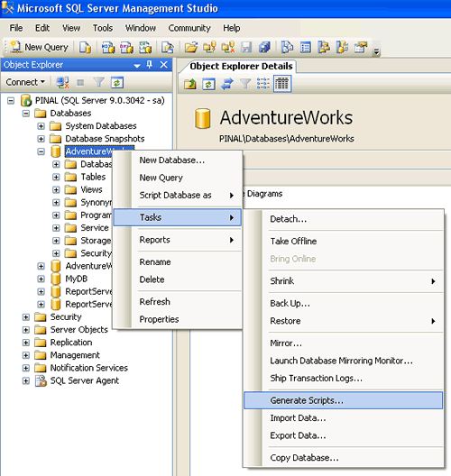Screen dimensions: 451x476
Task: Toggle the List view icon in Details toolbar
Action: point(263,84)
